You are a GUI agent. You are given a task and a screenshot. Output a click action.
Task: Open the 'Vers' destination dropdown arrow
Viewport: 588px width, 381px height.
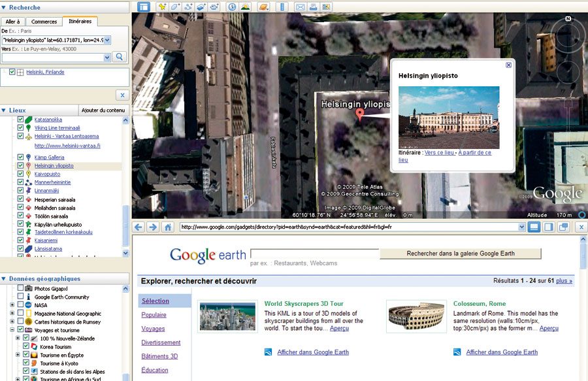click(x=106, y=58)
